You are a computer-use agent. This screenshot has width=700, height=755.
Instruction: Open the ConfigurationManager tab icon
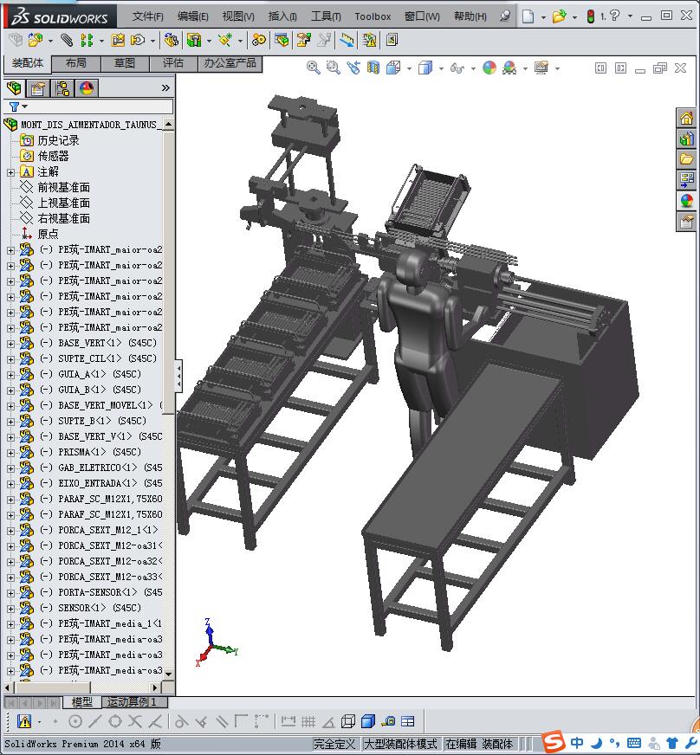tap(62, 88)
